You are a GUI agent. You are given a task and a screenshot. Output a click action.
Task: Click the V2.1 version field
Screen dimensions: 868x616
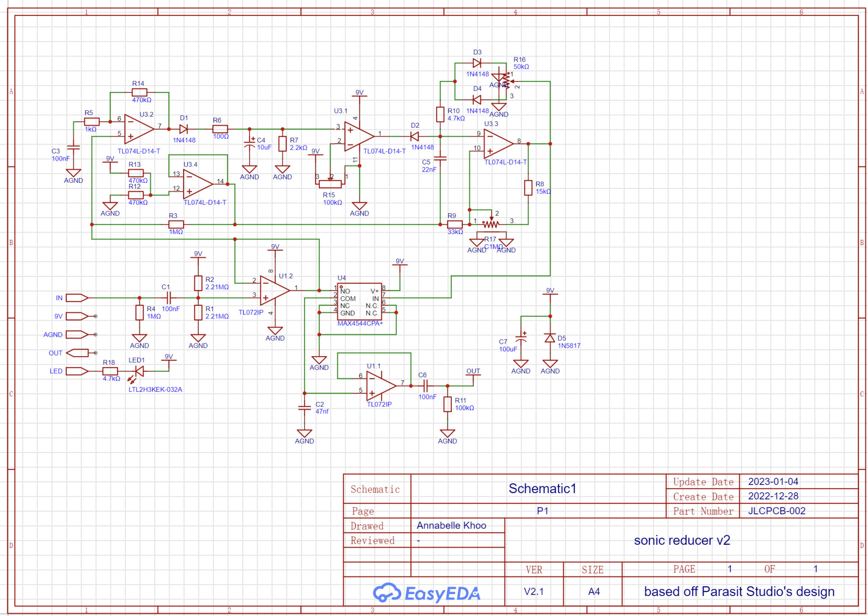[x=534, y=592]
